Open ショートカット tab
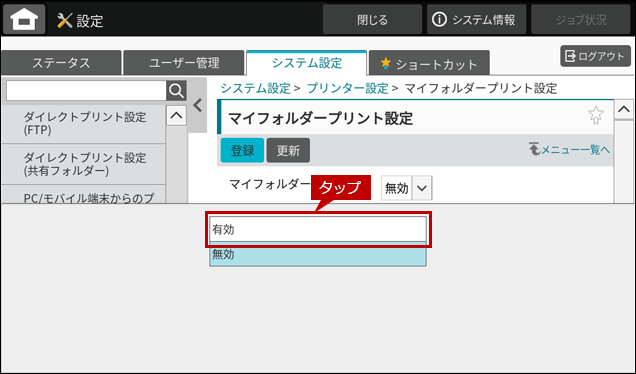The width and height of the screenshot is (636, 374). click(x=429, y=63)
